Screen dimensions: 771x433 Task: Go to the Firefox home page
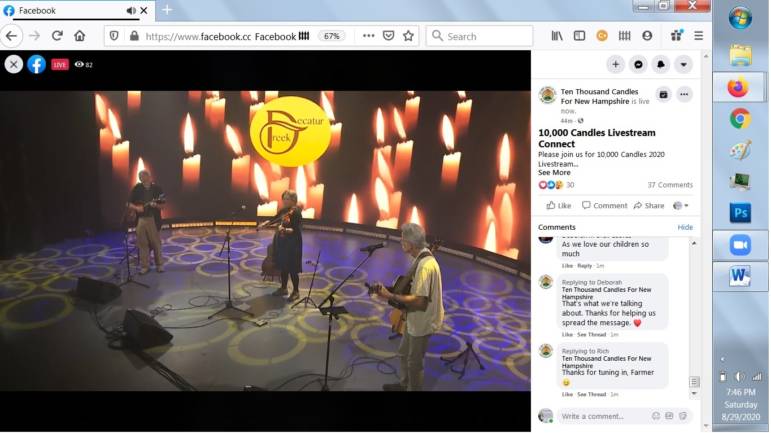80,35
